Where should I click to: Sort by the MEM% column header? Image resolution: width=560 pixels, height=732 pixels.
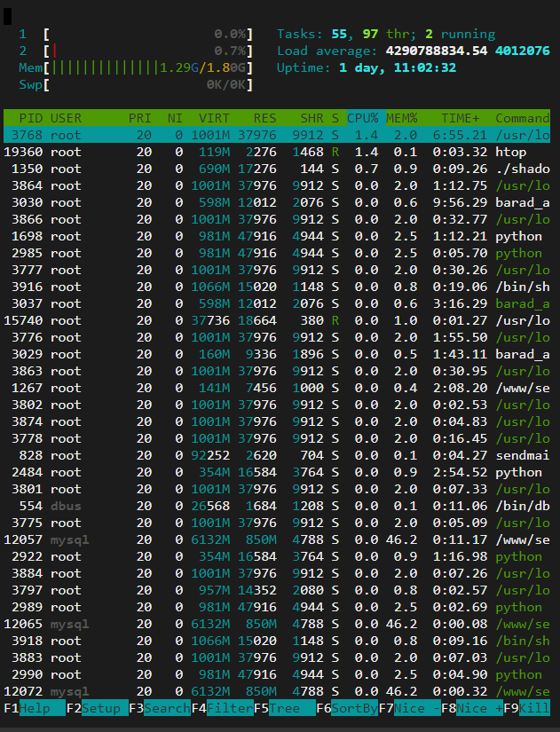(400, 118)
